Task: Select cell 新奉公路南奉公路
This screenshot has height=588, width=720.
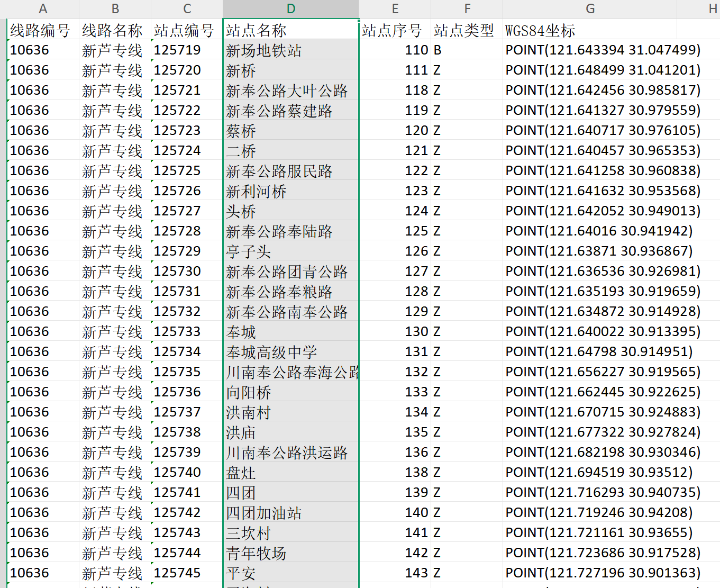Action: (291, 311)
